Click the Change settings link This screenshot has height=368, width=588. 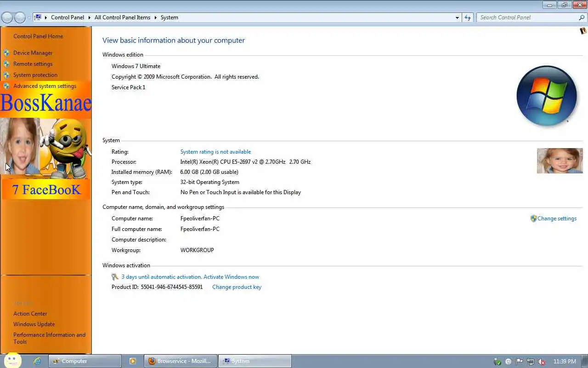[557, 218]
